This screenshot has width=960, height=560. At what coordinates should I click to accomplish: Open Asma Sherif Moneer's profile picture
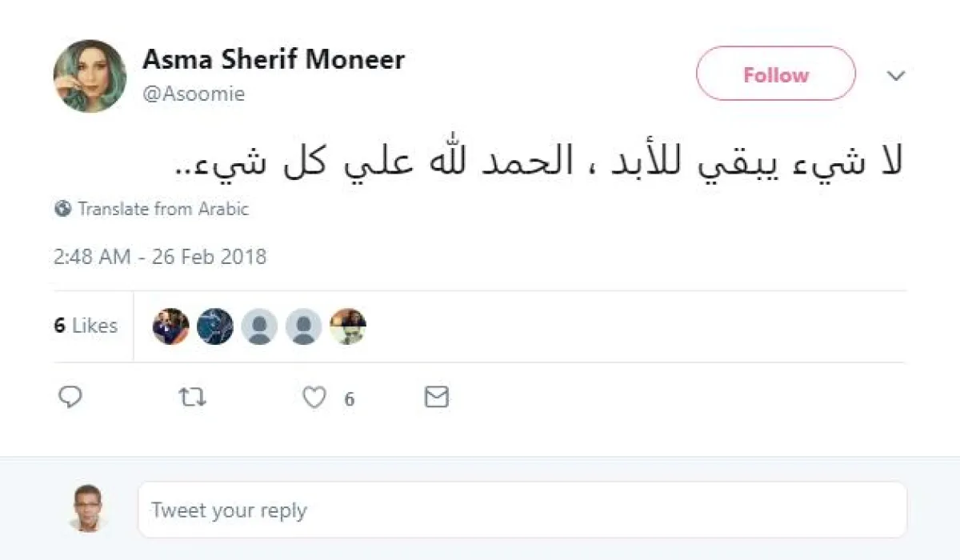coord(90,76)
